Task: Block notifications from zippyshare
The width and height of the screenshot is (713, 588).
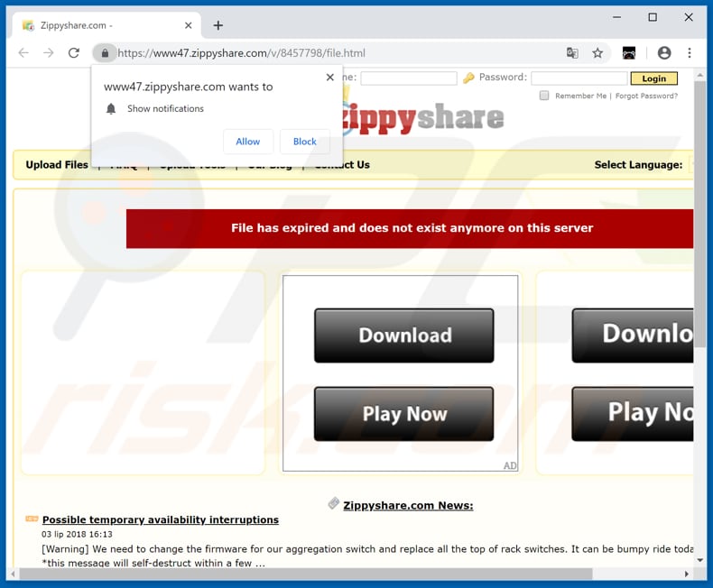Action: point(305,142)
